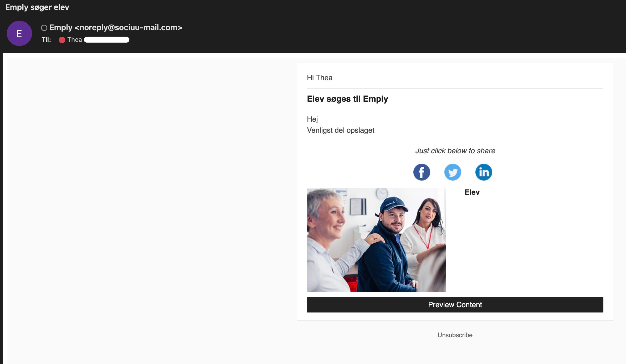
Task: Click the Elev post title
Action: point(472,192)
